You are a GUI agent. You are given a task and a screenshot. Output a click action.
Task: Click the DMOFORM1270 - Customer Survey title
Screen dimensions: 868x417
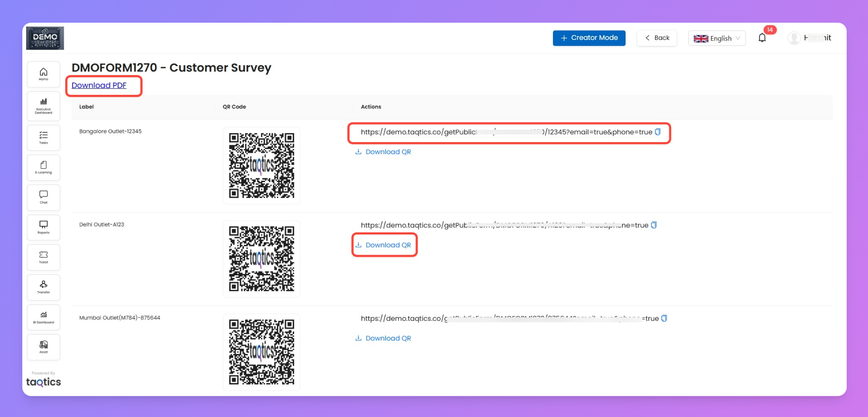point(171,68)
